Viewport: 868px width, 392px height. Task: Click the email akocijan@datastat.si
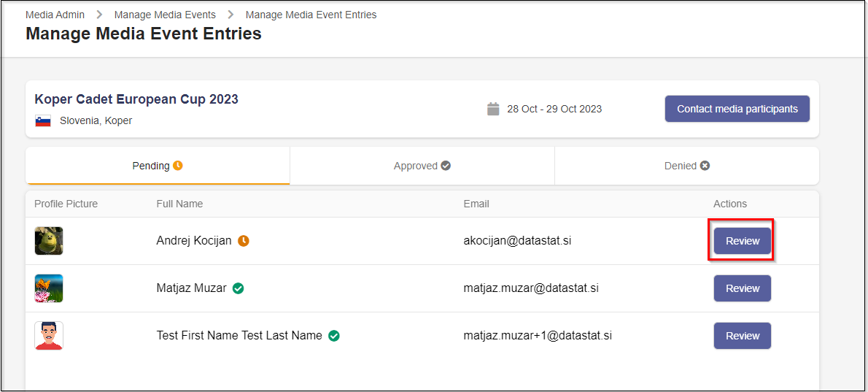pyautogui.click(x=517, y=241)
